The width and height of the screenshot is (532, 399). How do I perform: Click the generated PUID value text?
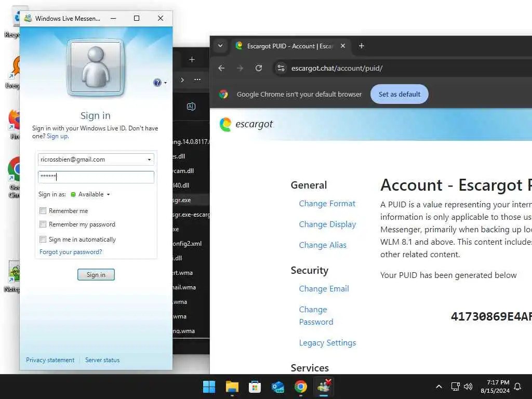(x=491, y=316)
